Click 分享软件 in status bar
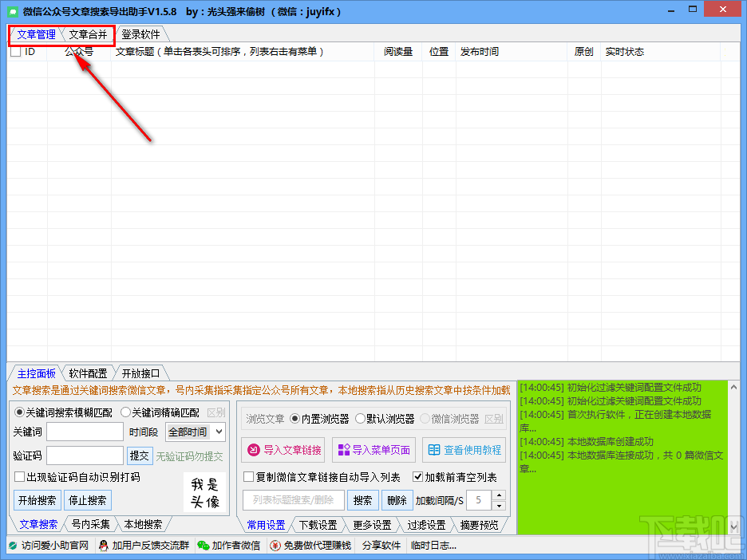 [381, 546]
